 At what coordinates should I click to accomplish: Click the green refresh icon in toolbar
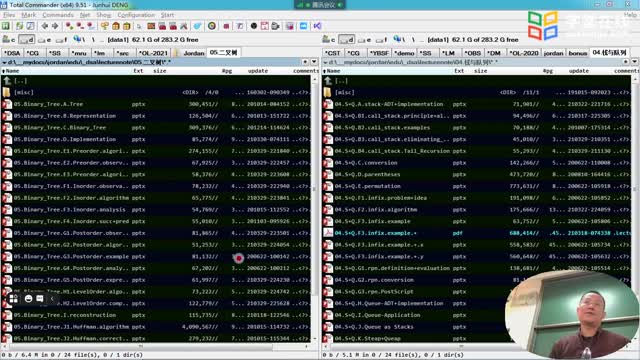[19, 26]
